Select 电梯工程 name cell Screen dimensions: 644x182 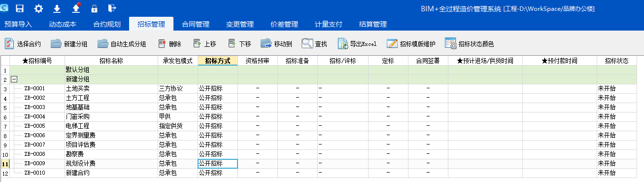pos(111,126)
